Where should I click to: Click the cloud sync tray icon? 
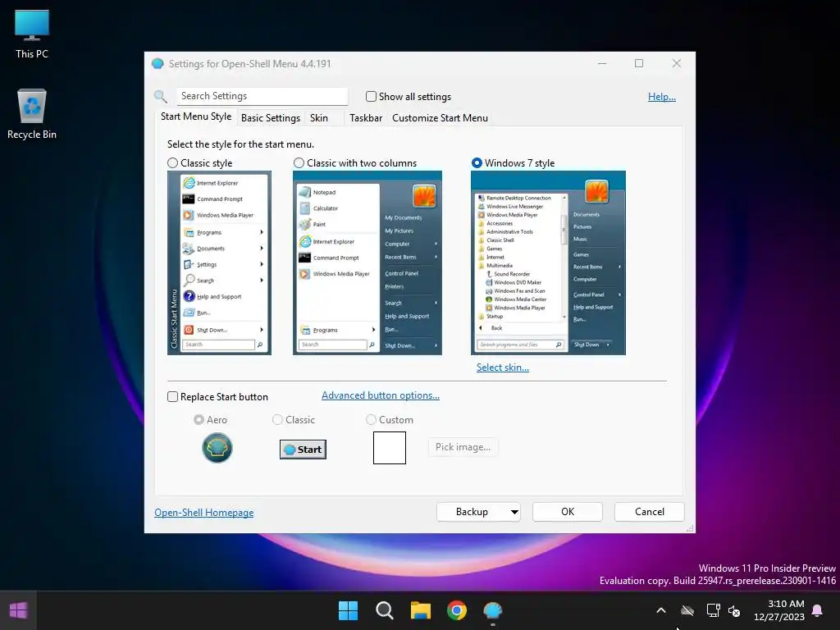[x=687, y=610]
